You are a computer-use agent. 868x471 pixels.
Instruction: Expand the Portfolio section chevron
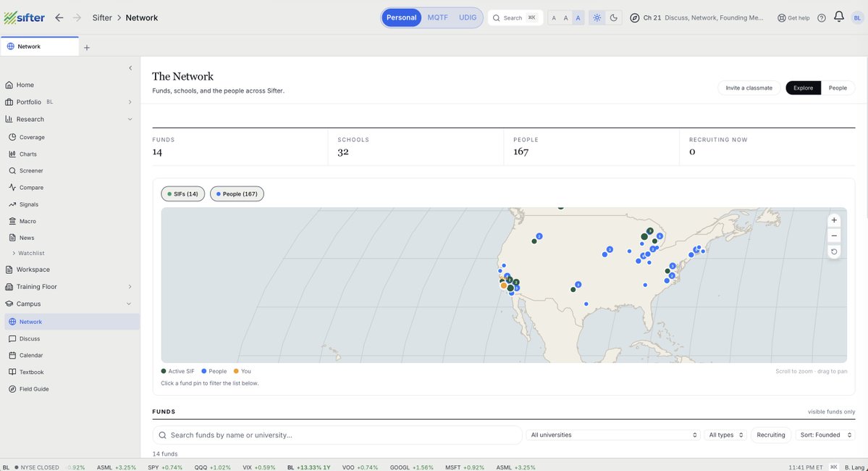click(x=130, y=102)
